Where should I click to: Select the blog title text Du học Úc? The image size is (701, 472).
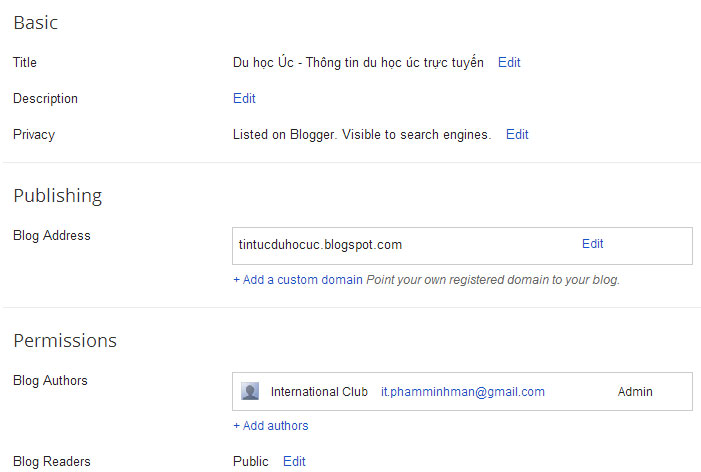[358, 63]
